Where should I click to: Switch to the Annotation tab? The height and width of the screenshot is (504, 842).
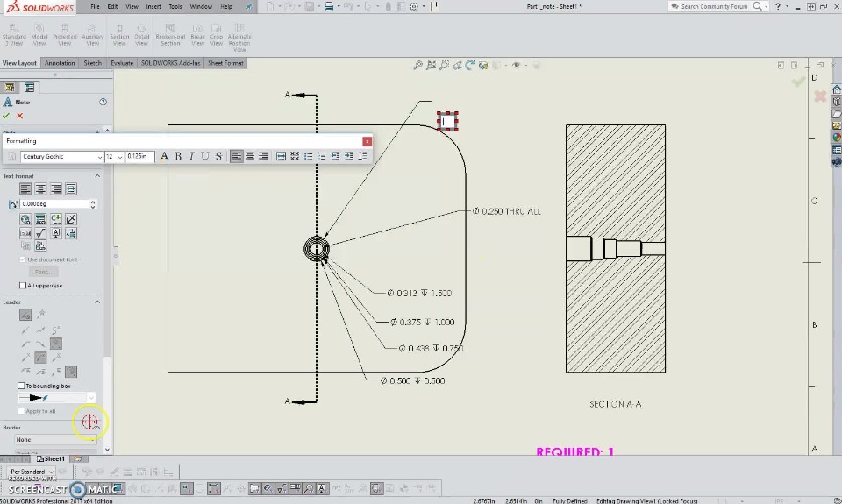coord(60,63)
